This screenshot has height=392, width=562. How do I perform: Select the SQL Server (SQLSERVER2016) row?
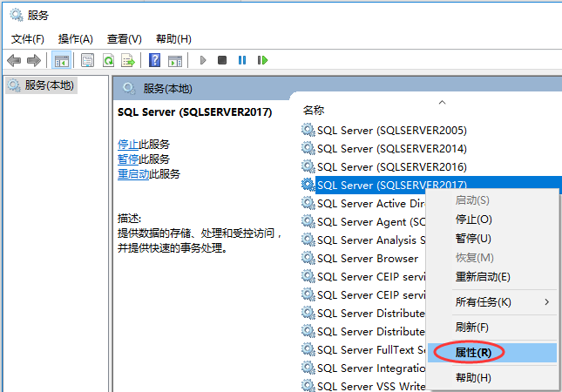point(392,166)
